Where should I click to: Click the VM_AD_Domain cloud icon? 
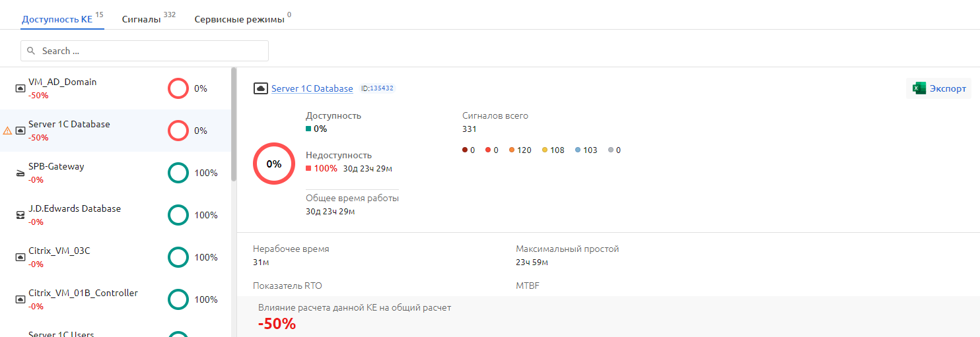click(x=20, y=88)
